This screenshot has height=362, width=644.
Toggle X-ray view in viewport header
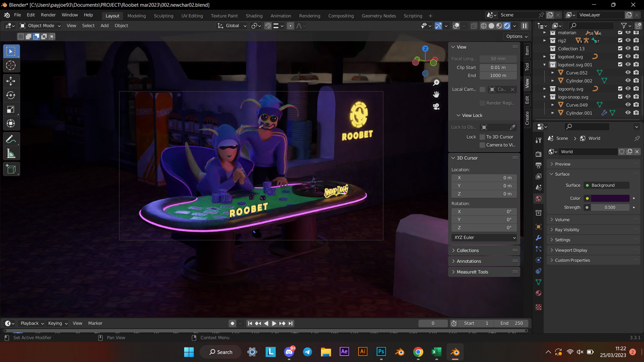point(474,26)
